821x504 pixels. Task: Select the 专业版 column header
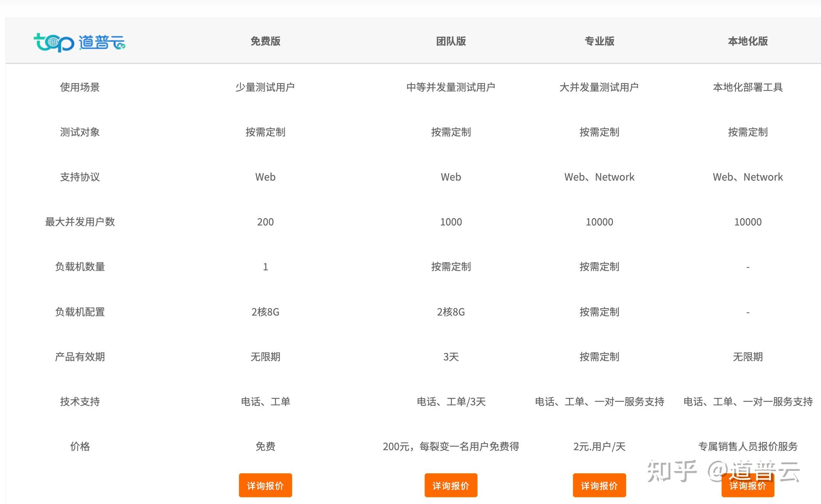click(x=599, y=41)
